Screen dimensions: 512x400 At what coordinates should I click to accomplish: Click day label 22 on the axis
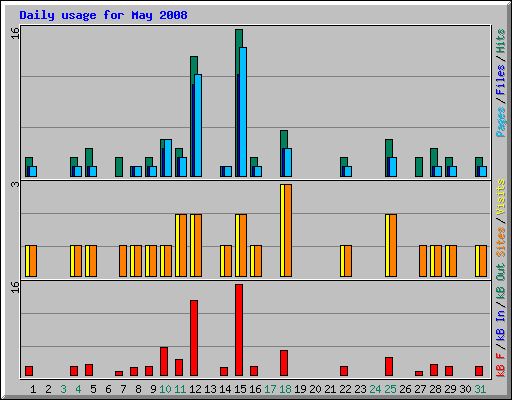coord(345,389)
